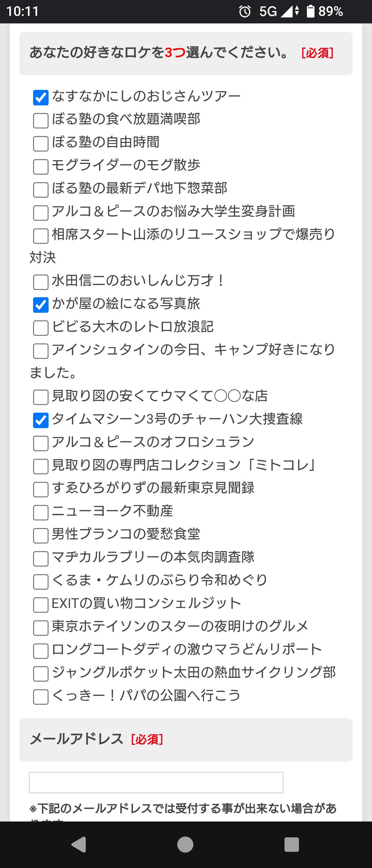The width and height of the screenshot is (372, 868).
Task: Enable ニューヨーク不動産 checkbox
Action: 41,513
